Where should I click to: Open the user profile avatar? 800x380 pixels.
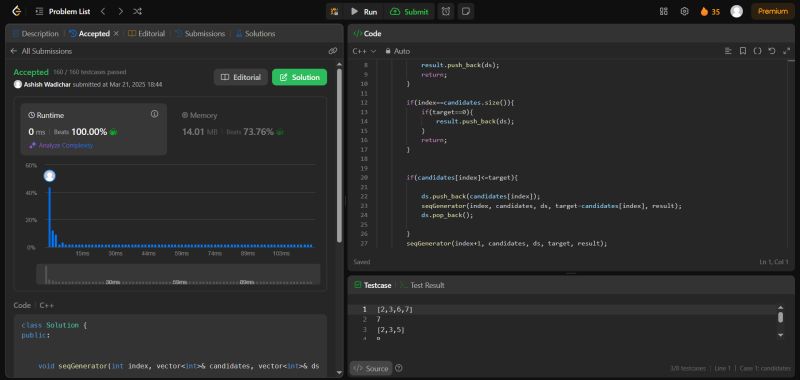(736, 11)
